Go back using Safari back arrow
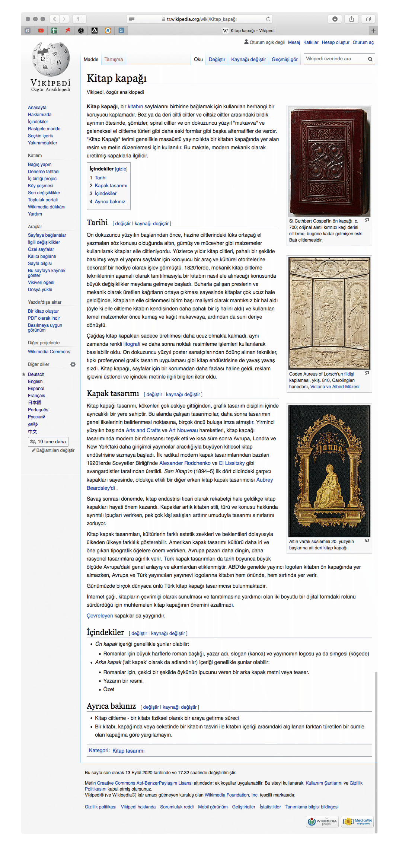The image size is (399, 868). click(x=55, y=19)
